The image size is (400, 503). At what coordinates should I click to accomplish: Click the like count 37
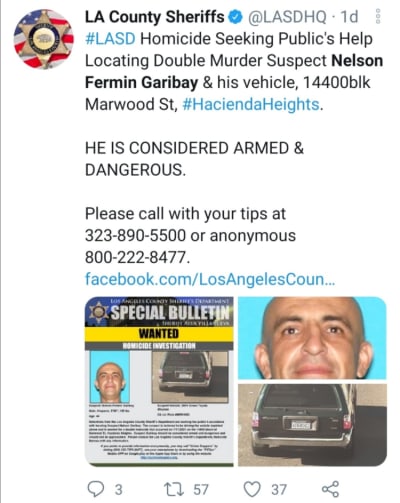tap(279, 489)
